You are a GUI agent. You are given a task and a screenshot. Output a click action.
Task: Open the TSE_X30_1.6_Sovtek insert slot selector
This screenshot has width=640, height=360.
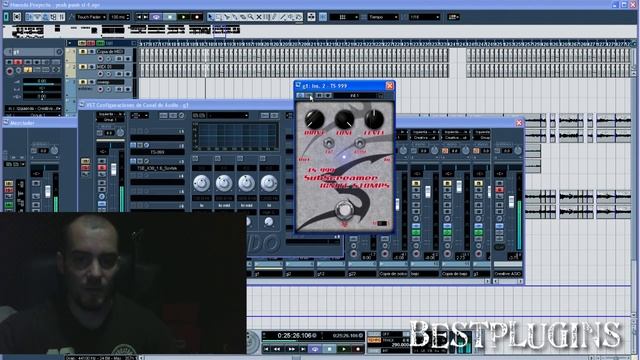(x=157, y=168)
